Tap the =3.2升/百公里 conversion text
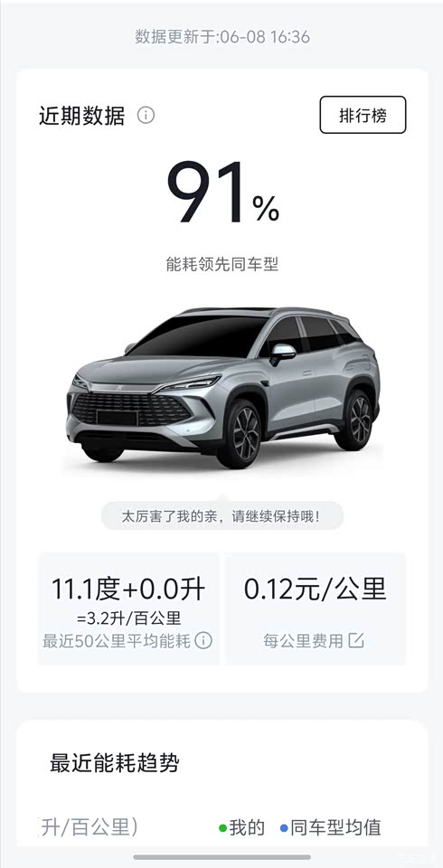The image size is (443, 868). pyautogui.click(x=129, y=618)
